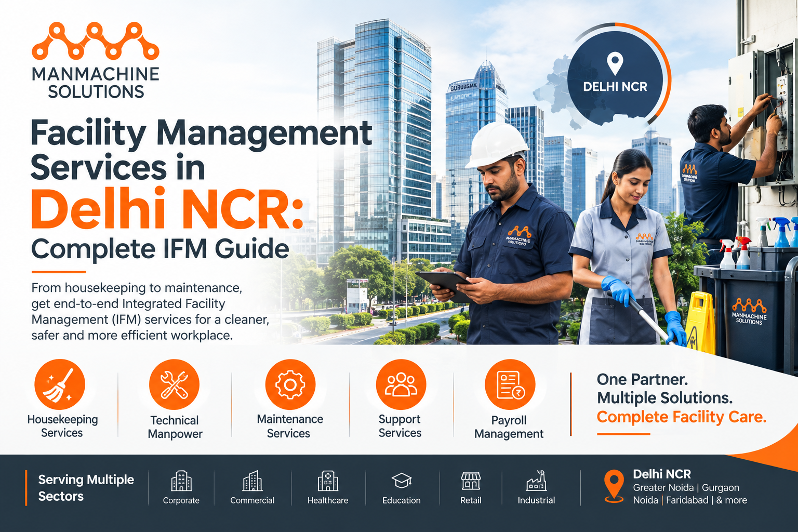The width and height of the screenshot is (798, 532).
Task: Click the "Support Services" label
Action: (400, 426)
